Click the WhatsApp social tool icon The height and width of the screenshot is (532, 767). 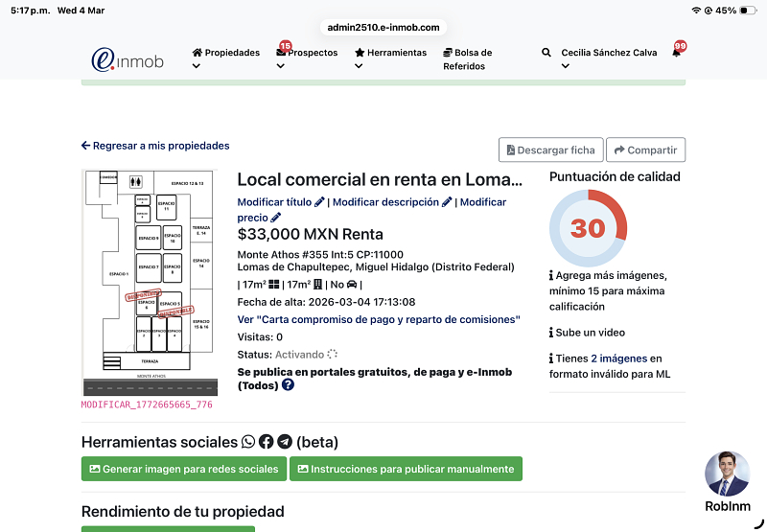pyautogui.click(x=249, y=442)
